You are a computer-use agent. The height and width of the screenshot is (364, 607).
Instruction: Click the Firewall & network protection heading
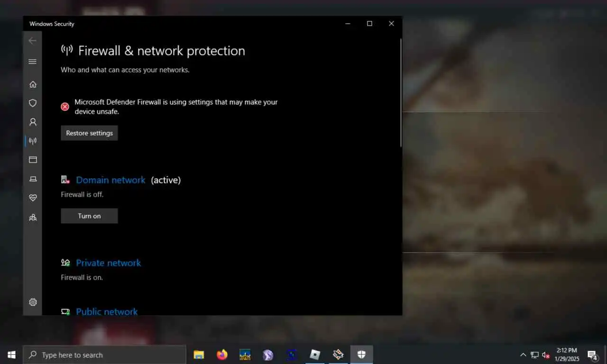pos(161,51)
